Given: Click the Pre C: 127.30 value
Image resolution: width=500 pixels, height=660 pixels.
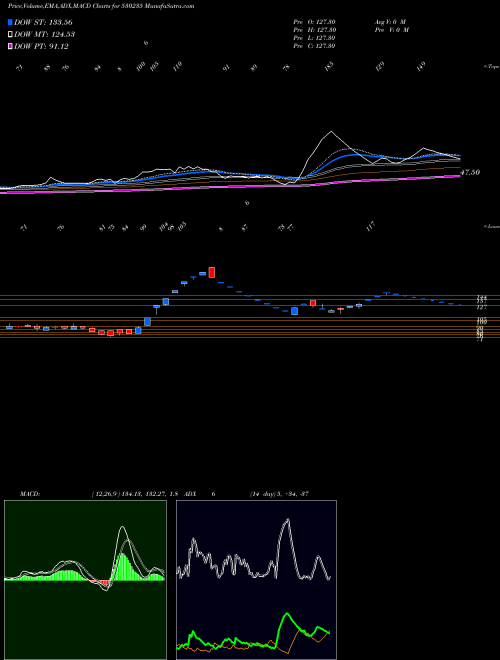Looking at the screenshot, I should point(314,46).
